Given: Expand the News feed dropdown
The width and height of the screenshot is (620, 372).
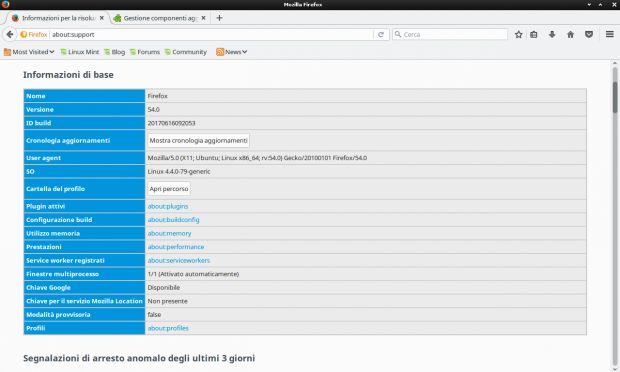Looking at the screenshot, I should [231, 52].
